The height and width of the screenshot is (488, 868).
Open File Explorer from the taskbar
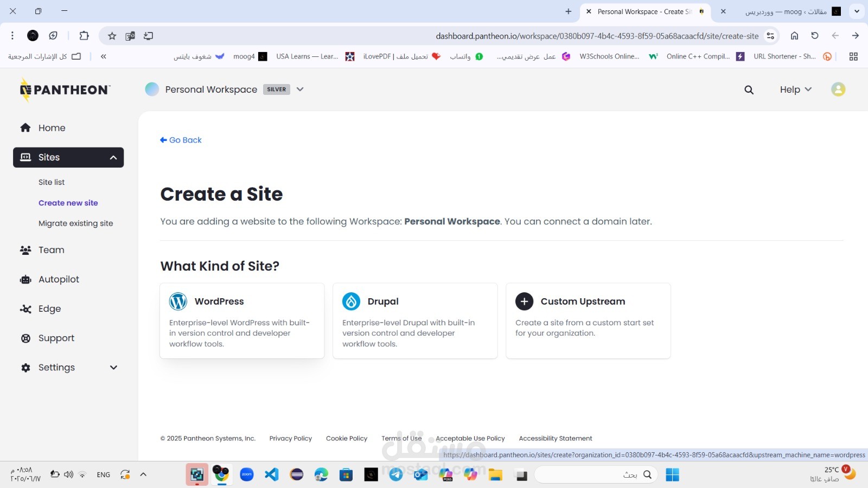(495, 475)
